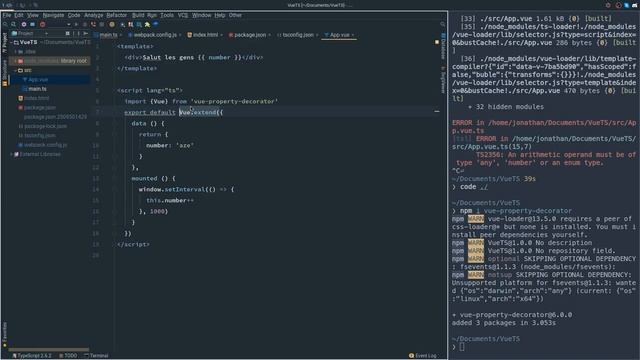Click Vue.extend on code line 7

pos(198,112)
